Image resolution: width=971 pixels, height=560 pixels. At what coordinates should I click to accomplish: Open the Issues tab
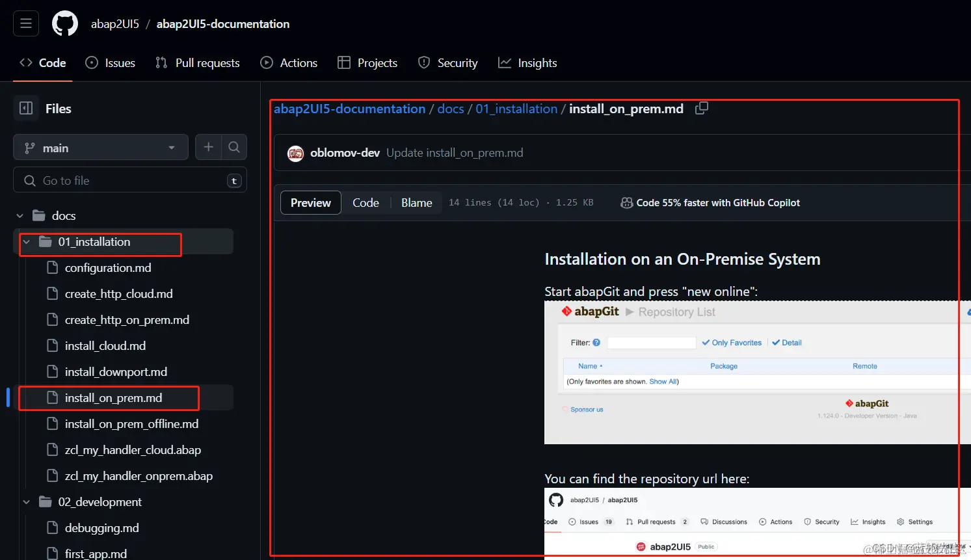pyautogui.click(x=111, y=63)
